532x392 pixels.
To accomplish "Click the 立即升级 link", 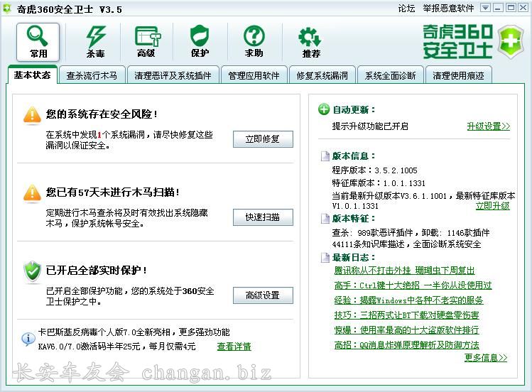I will [493, 205].
